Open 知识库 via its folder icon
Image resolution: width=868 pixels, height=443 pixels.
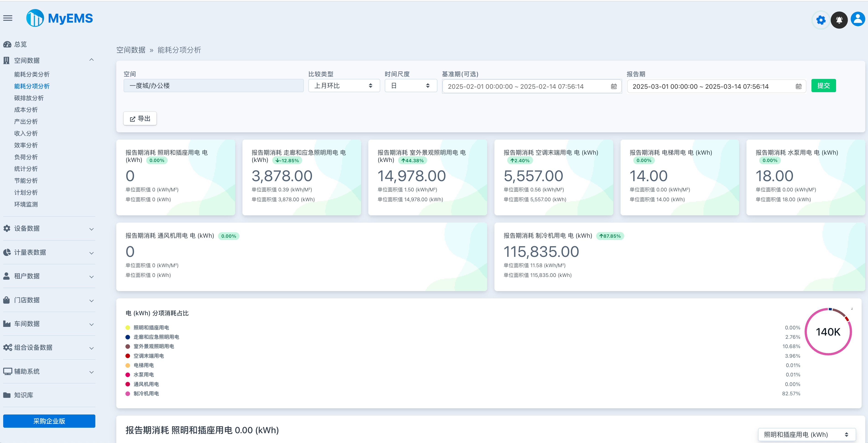coord(7,395)
